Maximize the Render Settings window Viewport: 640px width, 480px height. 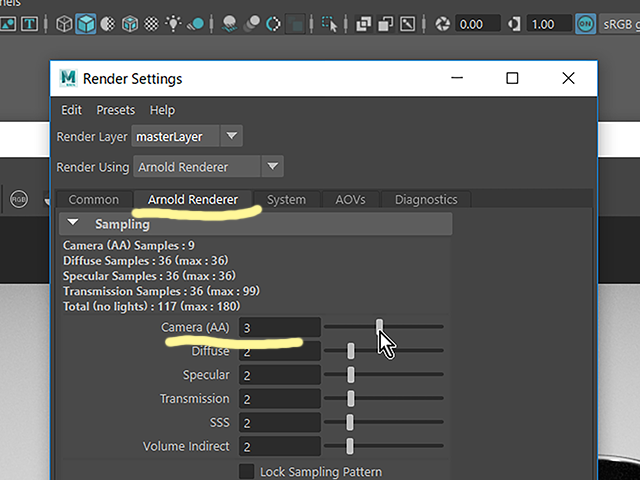pyautogui.click(x=512, y=78)
